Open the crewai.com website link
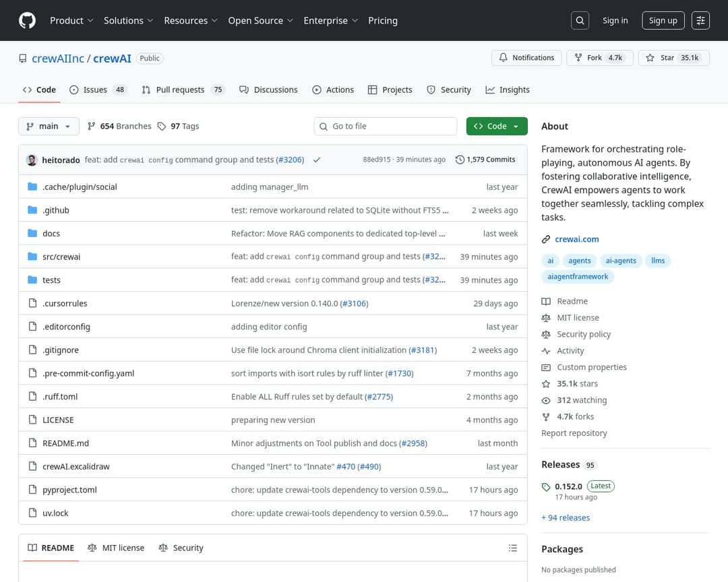Image resolution: width=728 pixels, height=582 pixels. 576,239
